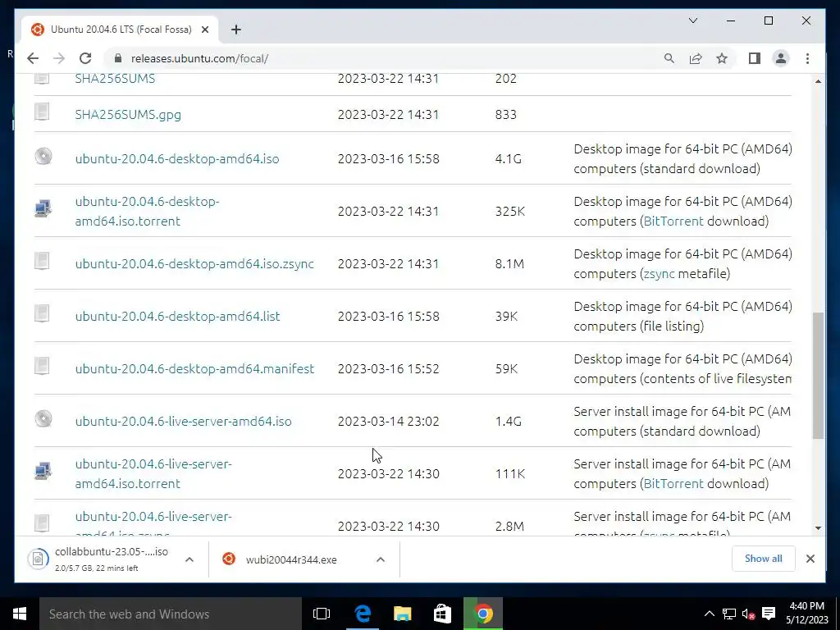Open the zoom magnifier icon in address bar
This screenshot has height=630, width=840.
tap(669, 58)
